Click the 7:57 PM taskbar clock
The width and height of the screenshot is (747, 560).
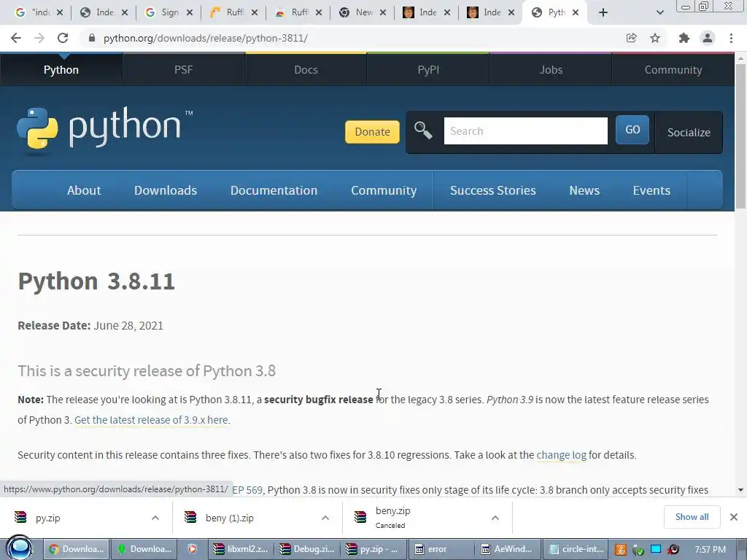tap(710, 550)
